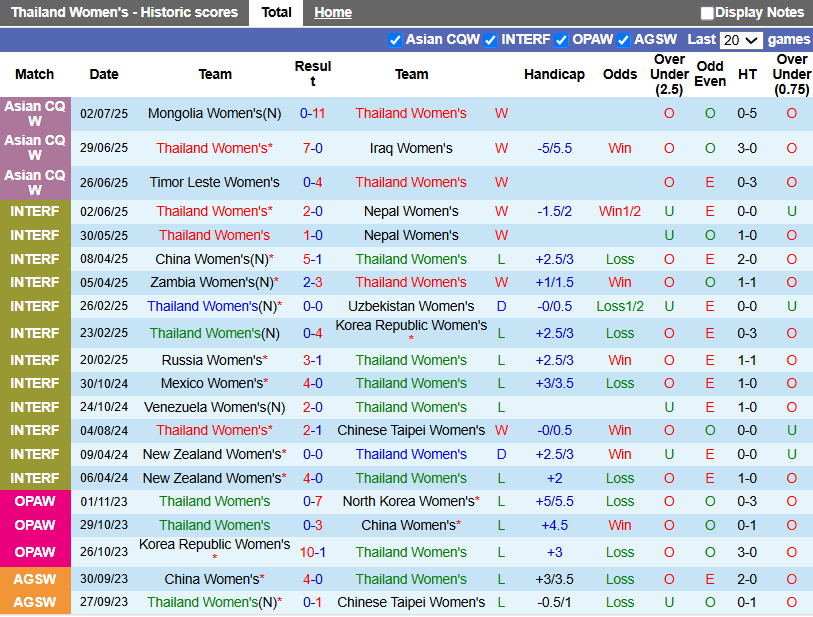Image resolution: width=813 pixels, height=617 pixels.
Task: Select the date 08/04/25
Action: tap(104, 259)
